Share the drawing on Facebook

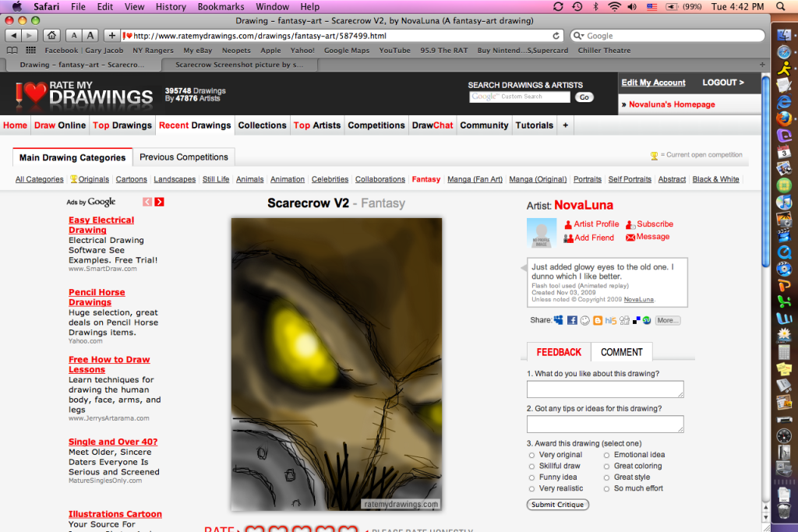[572, 320]
